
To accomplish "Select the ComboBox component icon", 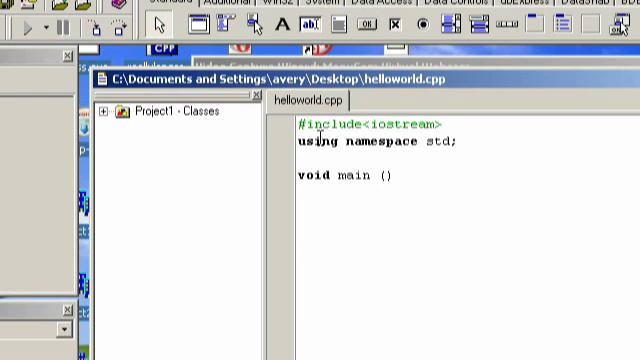I will coord(479,24).
